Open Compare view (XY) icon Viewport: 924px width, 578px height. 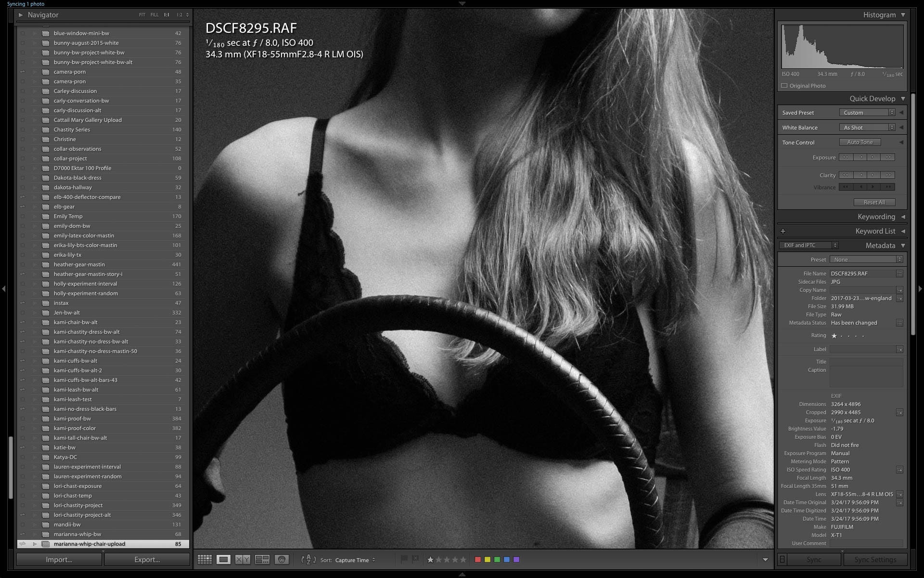pos(243,559)
